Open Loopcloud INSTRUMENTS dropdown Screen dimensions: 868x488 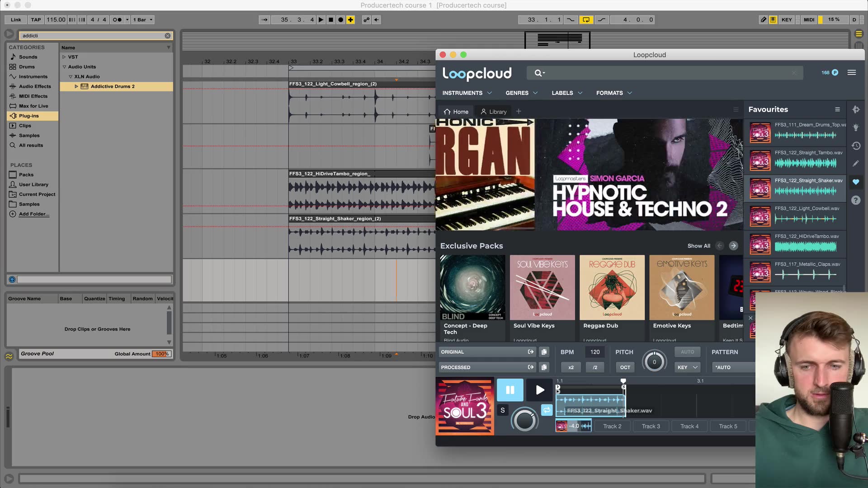tap(467, 93)
